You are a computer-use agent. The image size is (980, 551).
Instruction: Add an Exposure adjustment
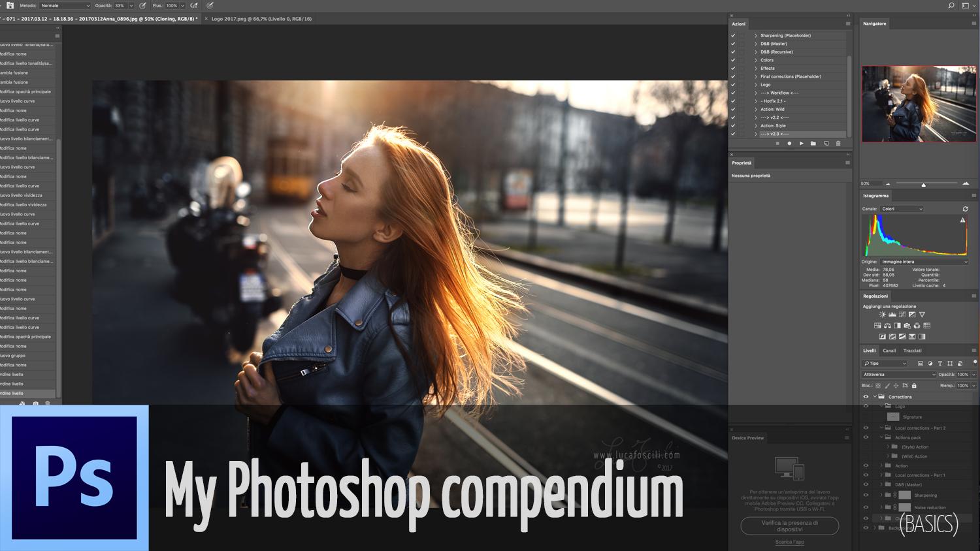point(912,315)
